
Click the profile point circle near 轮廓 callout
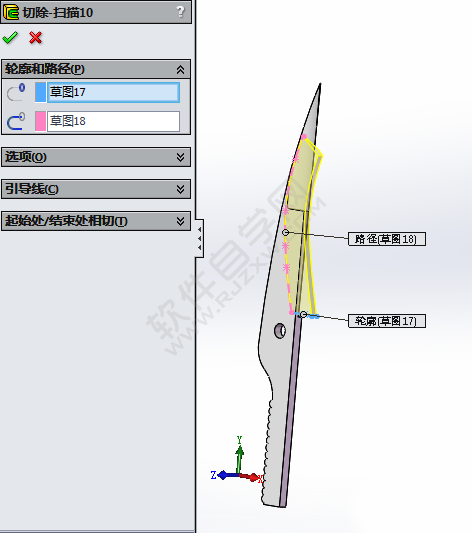tap(303, 314)
